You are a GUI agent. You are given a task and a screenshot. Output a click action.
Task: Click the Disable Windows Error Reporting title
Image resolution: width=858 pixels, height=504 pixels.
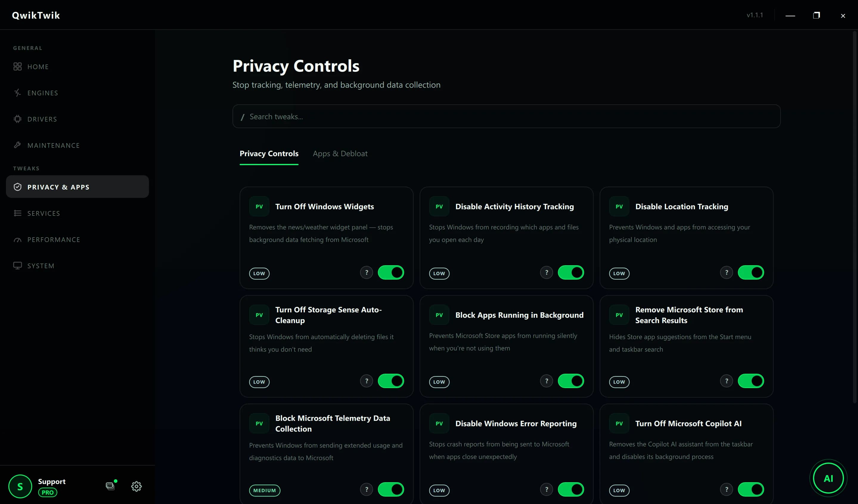point(516,423)
